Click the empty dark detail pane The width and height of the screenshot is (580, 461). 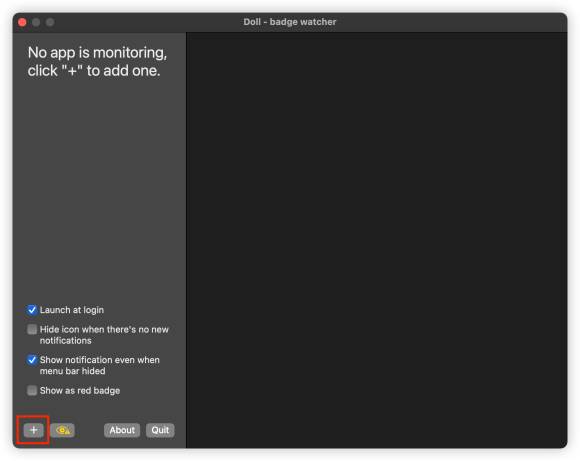point(377,240)
